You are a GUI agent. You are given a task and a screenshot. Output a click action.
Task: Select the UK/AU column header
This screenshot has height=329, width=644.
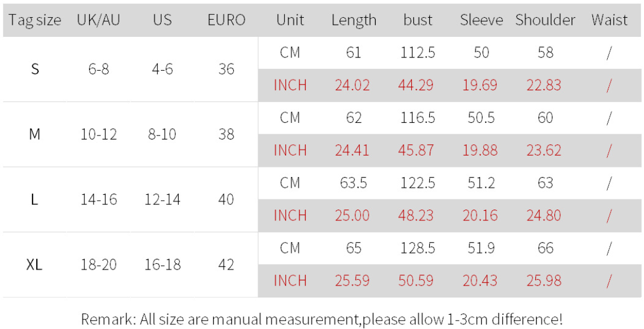[x=99, y=20]
